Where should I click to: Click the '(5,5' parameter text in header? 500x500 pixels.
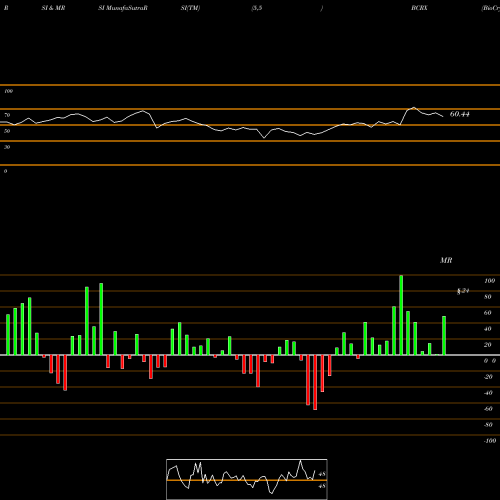tap(257, 8)
